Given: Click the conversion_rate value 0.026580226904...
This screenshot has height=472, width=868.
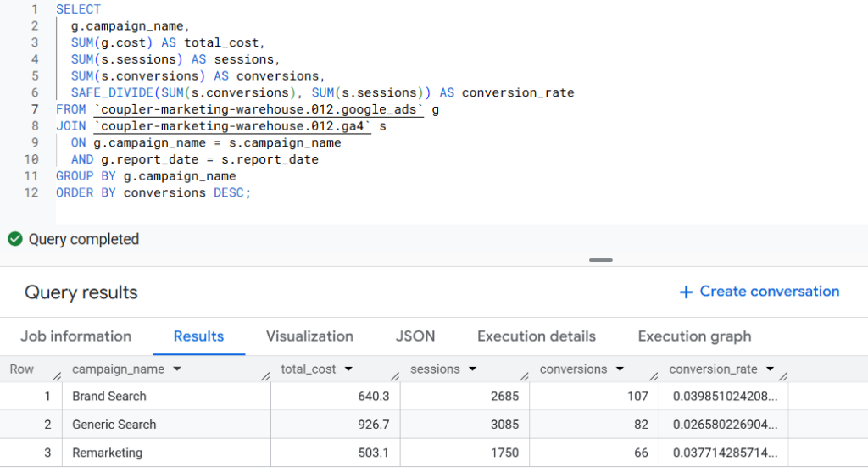Looking at the screenshot, I should pyautogui.click(x=726, y=425).
